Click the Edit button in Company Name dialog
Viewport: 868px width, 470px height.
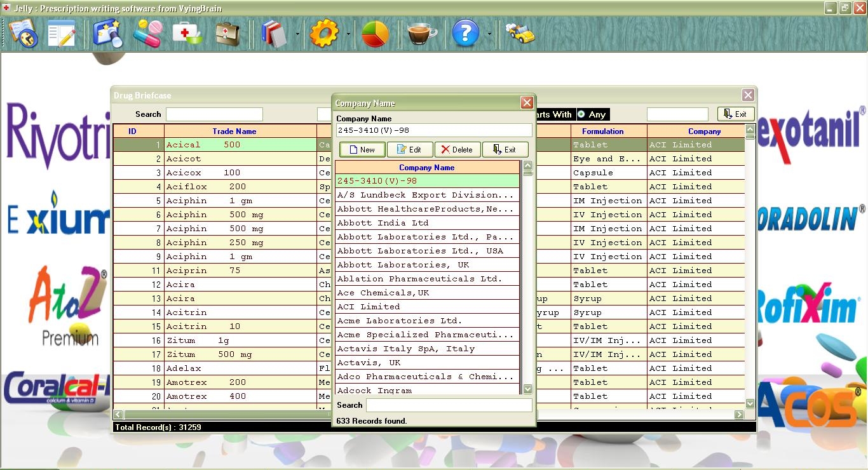[x=410, y=150]
